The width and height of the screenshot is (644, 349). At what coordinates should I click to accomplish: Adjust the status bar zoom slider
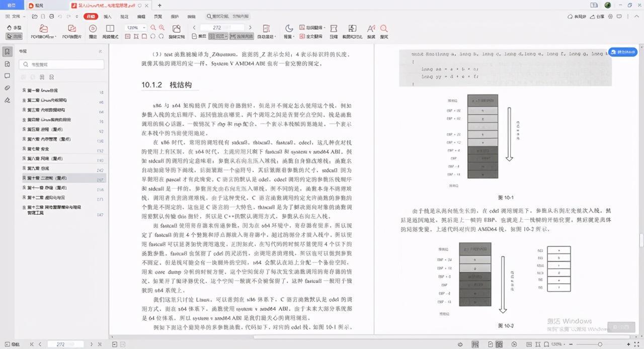click(600, 344)
